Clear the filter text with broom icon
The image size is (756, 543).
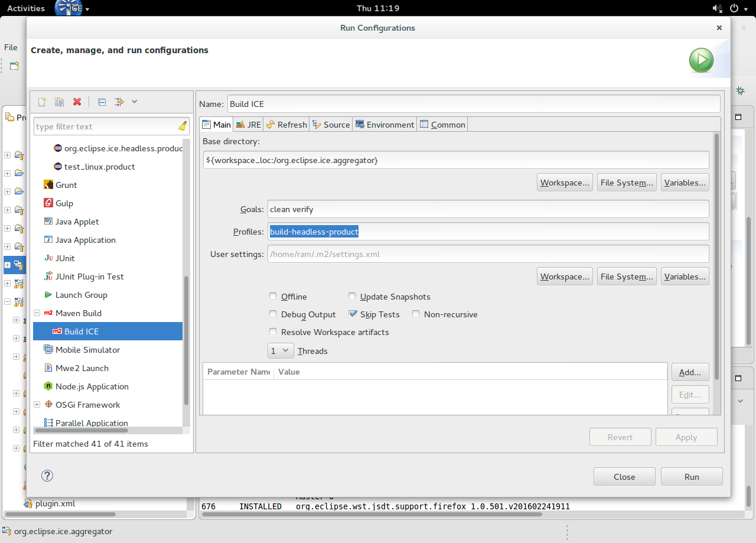(x=183, y=126)
